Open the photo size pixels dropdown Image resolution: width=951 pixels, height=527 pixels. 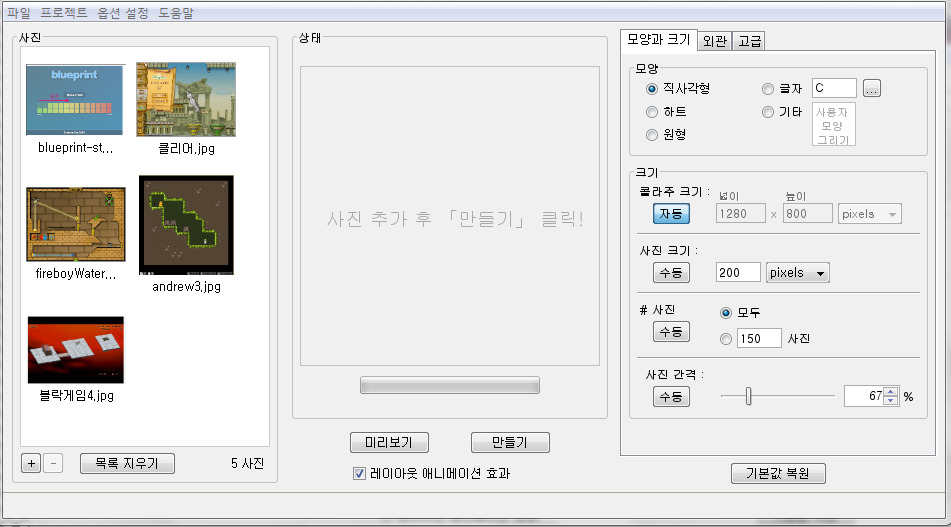click(798, 272)
